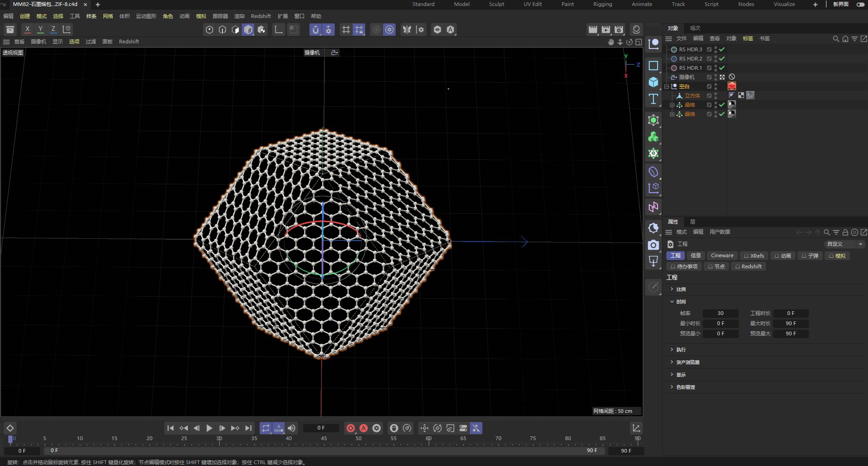Click the camera object icon in side palette
This screenshot has width=868, height=466.
click(653, 245)
